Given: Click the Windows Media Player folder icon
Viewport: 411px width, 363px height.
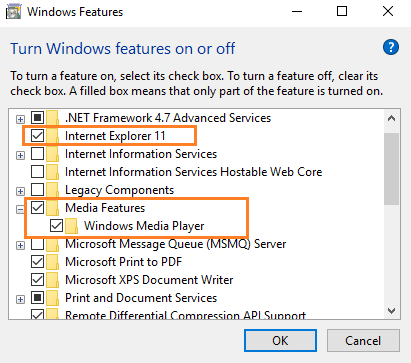Looking at the screenshot, I should coord(71,226).
